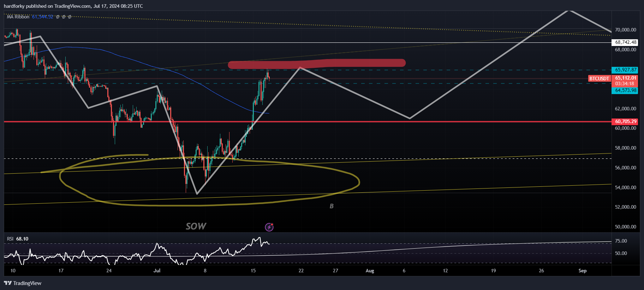Click the 50,000.00 price axis tick
644x290 pixels.
click(x=625, y=227)
